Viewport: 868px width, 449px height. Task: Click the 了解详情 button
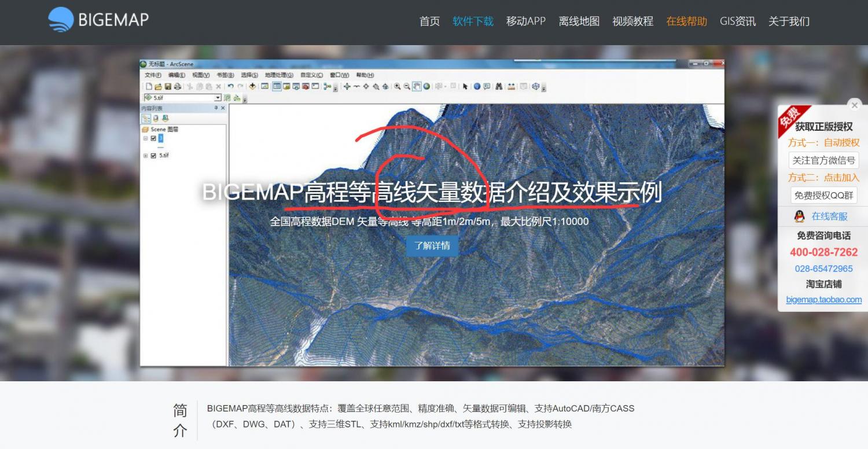[432, 245]
